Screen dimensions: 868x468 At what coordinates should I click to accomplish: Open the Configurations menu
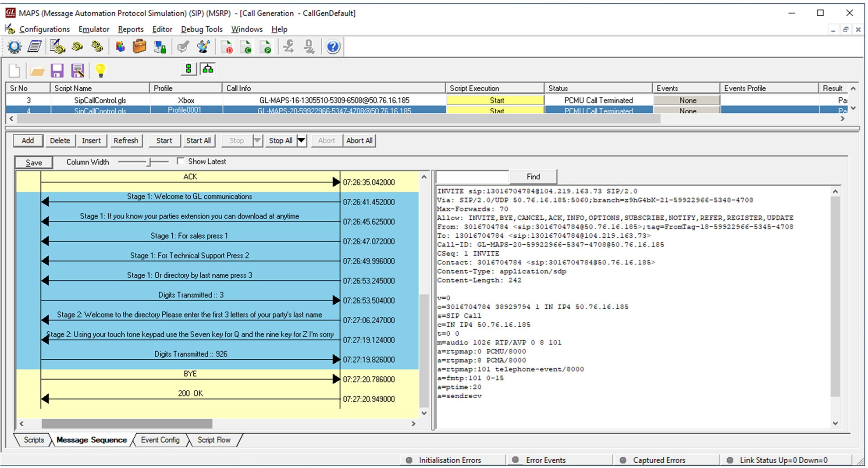[44, 29]
